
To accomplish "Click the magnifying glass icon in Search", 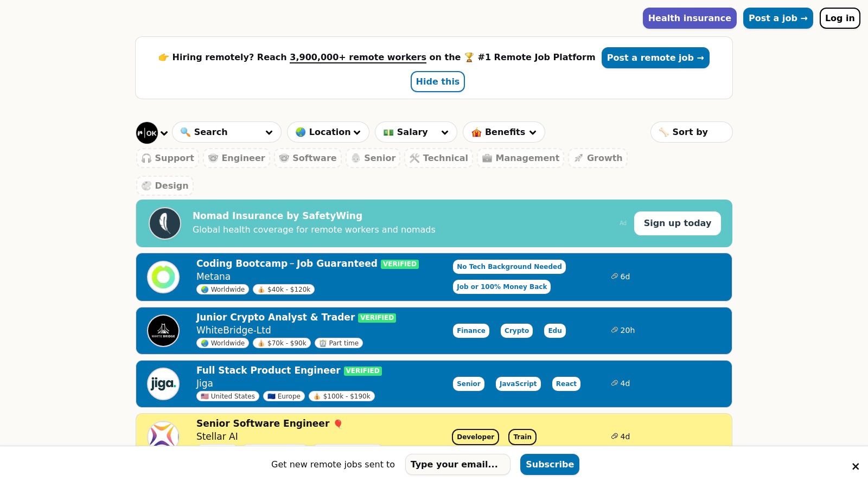I will (187, 132).
